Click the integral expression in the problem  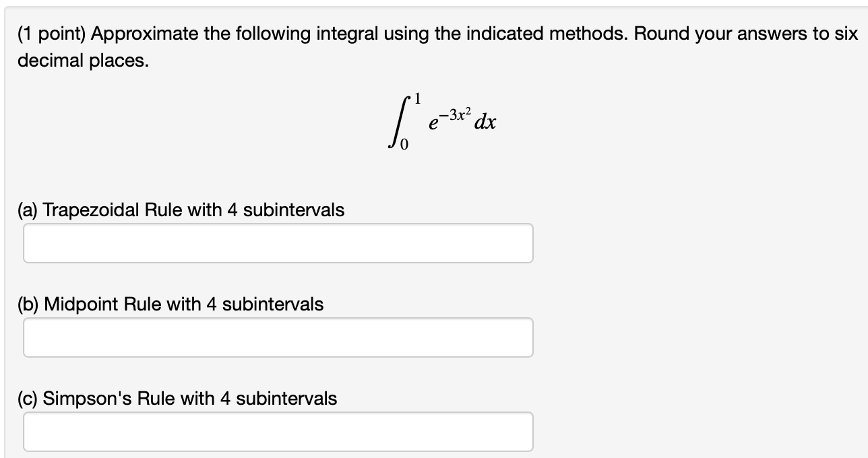coord(441,121)
